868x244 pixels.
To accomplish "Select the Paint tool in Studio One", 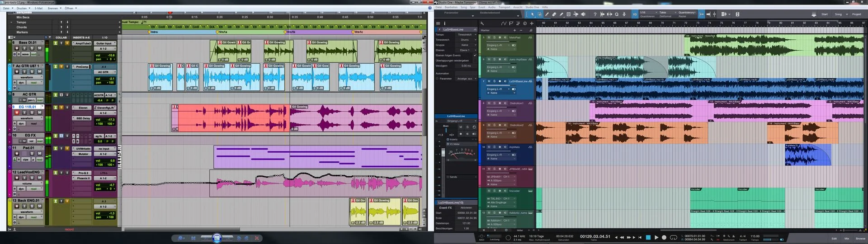I will click(561, 14).
